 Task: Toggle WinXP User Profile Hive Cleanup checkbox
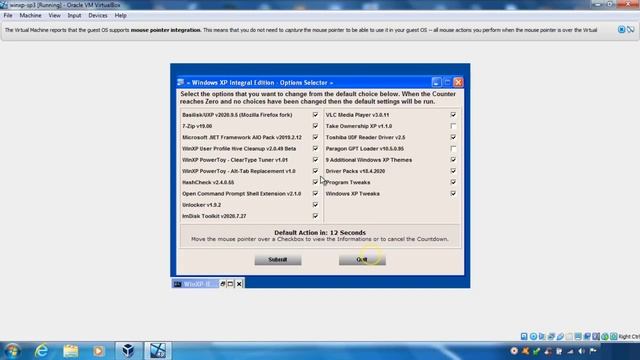click(x=315, y=149)
